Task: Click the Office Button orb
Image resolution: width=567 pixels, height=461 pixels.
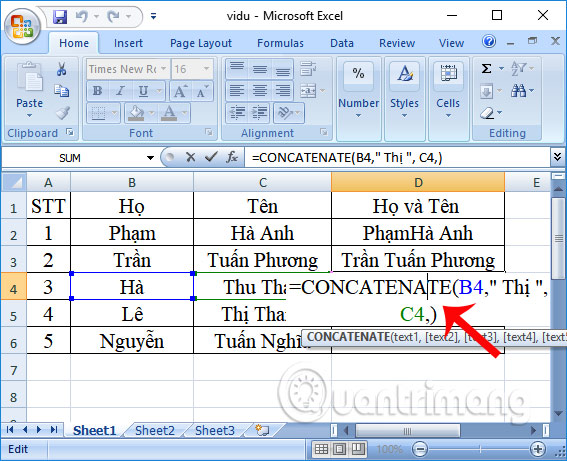Action: click(22, 26)
